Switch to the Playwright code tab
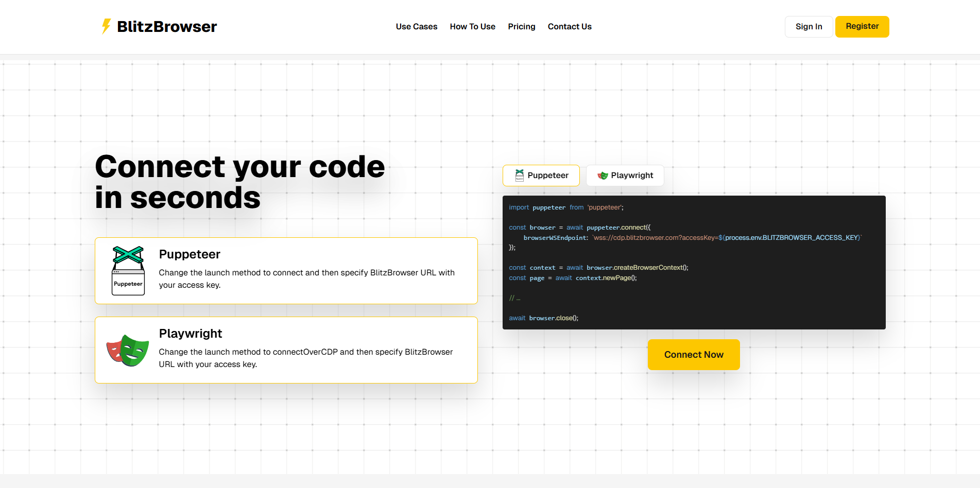980x488 pixels. 625,176
